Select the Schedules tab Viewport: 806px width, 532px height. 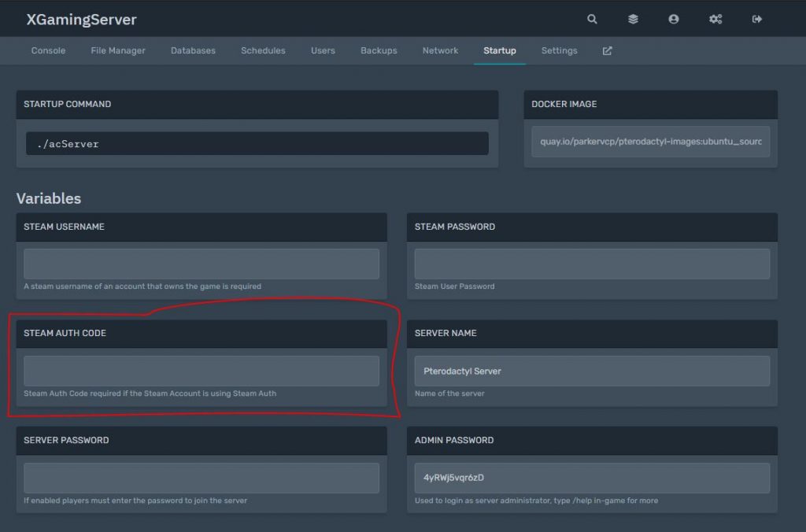(x=263, y=50)
